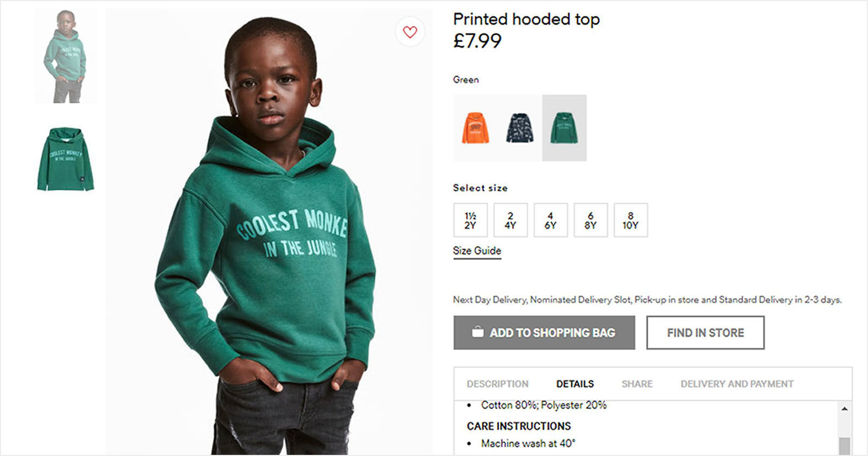Select the orange hoodie colour swatch
This screenshot has width=868, height=456.
[x=475, y=128]
